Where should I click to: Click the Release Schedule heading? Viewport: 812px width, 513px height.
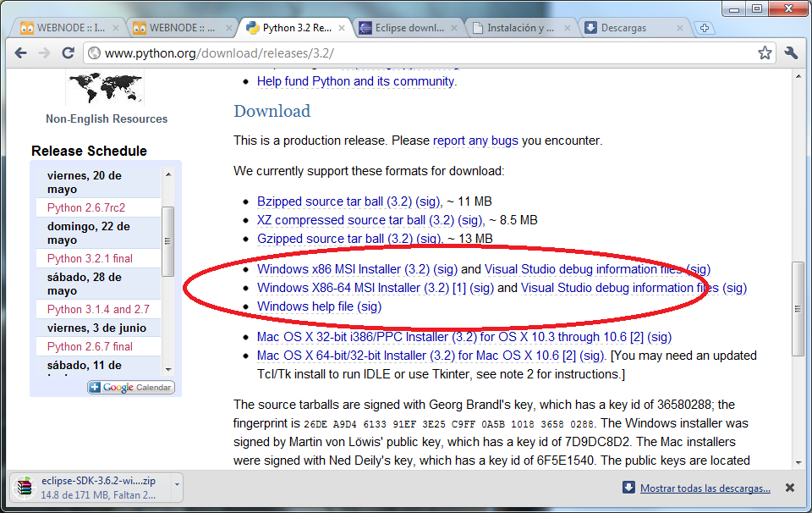(x=89, y=151)
